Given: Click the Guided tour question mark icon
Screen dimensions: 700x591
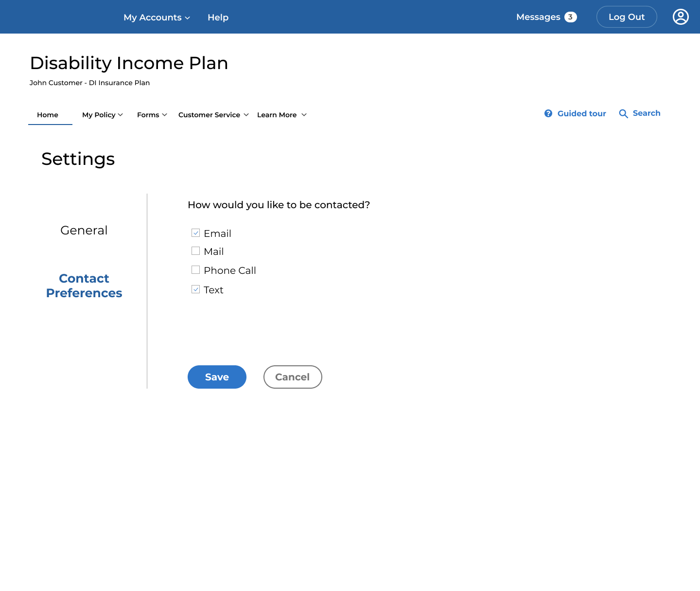Looking at the screenshot, I should click(x=548, y=113).
